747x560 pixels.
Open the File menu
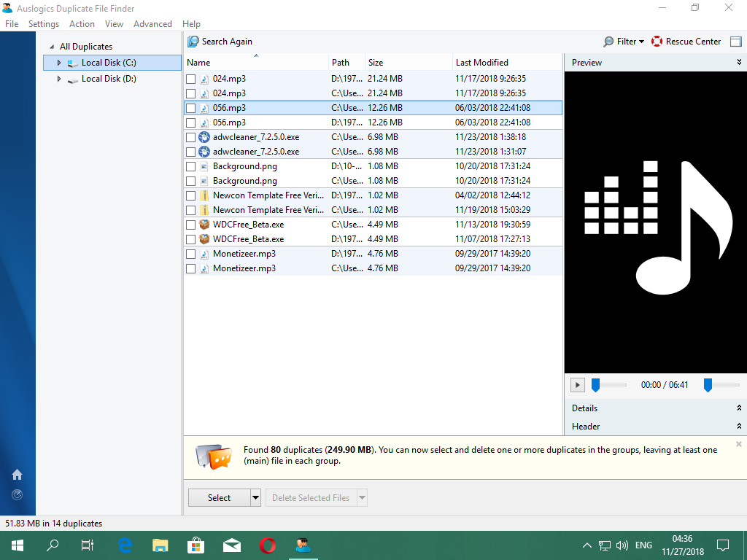pos(12,24)
